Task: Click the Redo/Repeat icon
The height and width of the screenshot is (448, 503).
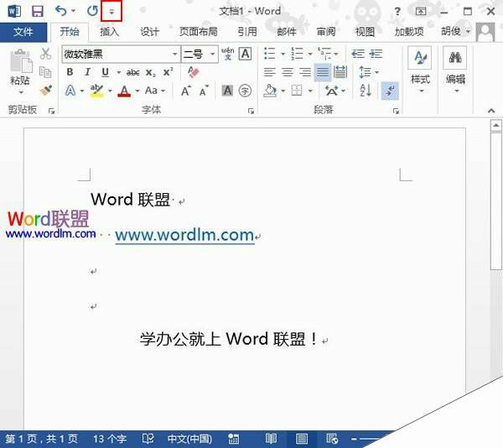Action: coord(92,11)
